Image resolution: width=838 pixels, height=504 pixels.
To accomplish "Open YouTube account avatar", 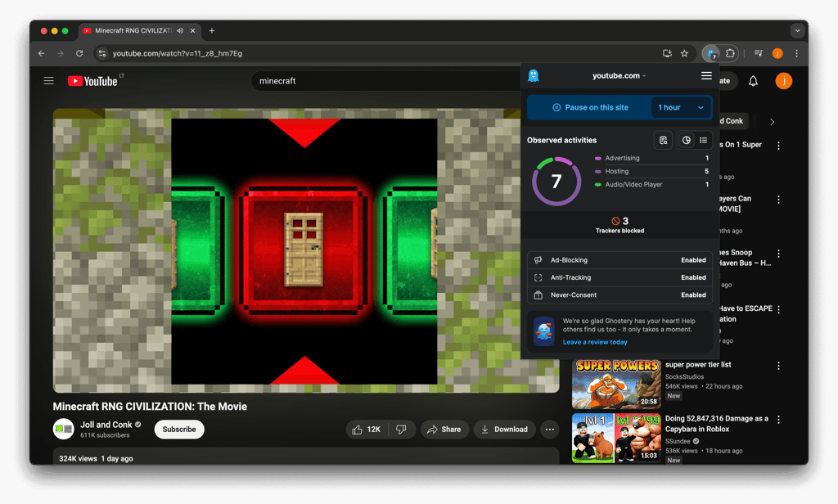I will click(783, 81).
